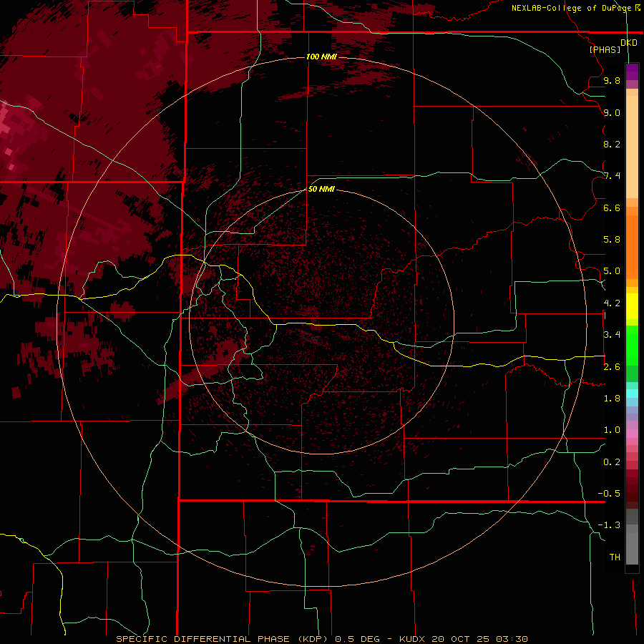The image size is (644, 644).
Task: Click the 2.6 value on the legend
Action: pyautogui.click(x=612, y=367)
